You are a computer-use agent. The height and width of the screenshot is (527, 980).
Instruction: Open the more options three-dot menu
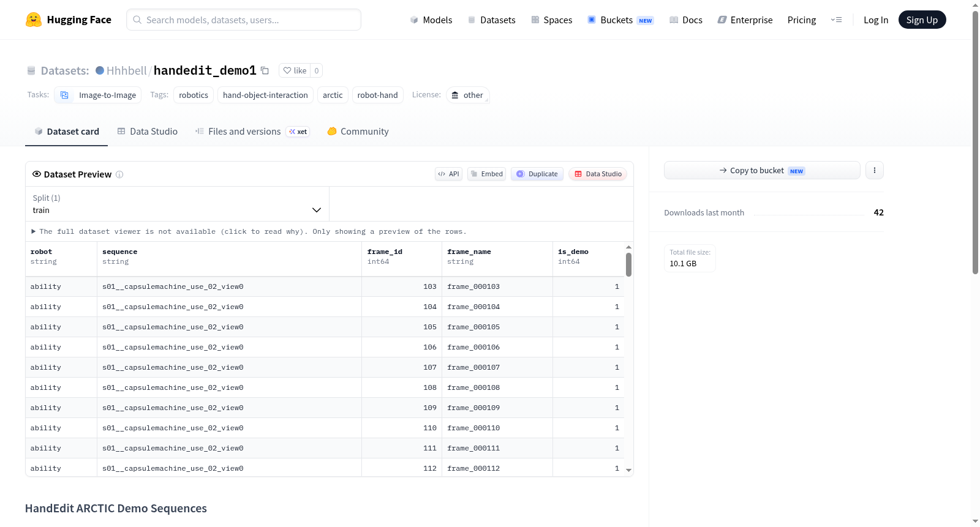coord(875,170)
